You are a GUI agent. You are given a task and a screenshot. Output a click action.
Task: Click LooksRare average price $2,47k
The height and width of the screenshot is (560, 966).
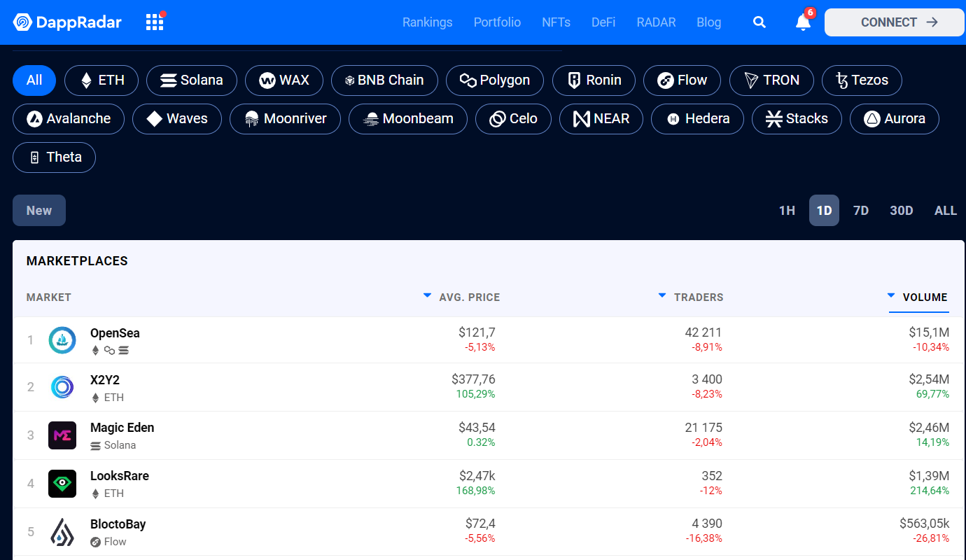(477, 476)
